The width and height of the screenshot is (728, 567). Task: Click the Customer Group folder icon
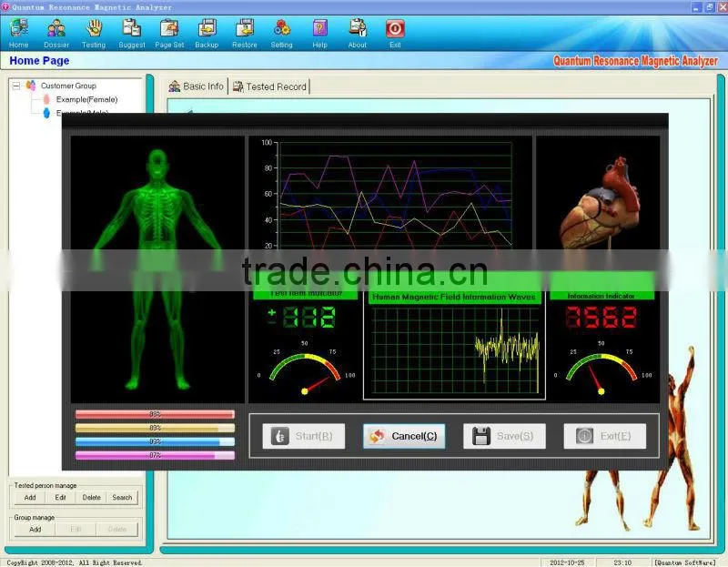[x=31, y=86]
